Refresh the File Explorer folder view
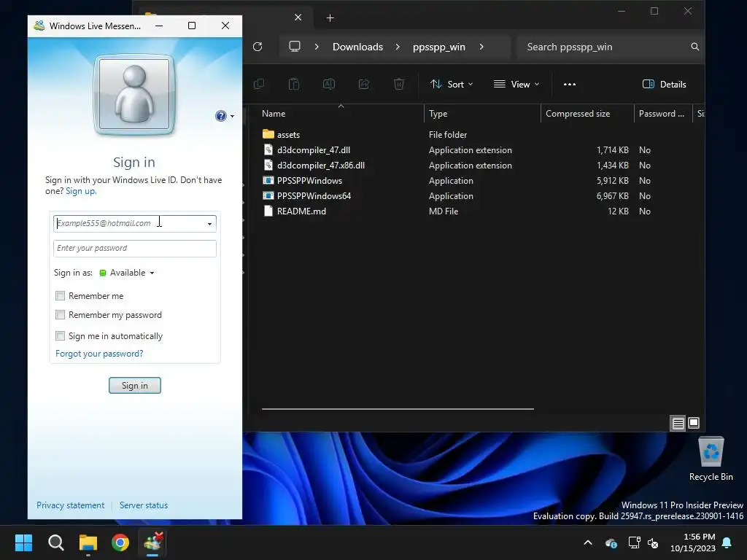This screenshot has height=560, width=747. point(258,47)
